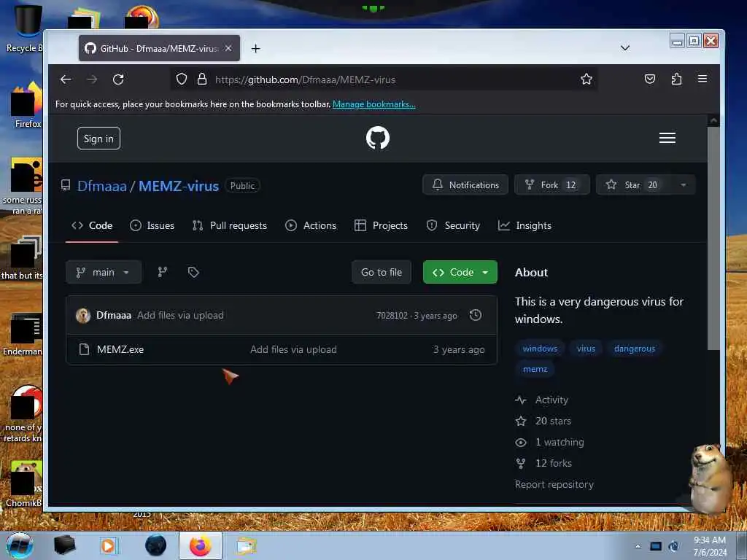747x560 pixels.
Task: Select the virus topic tag
Action: [x=586, y=349]
